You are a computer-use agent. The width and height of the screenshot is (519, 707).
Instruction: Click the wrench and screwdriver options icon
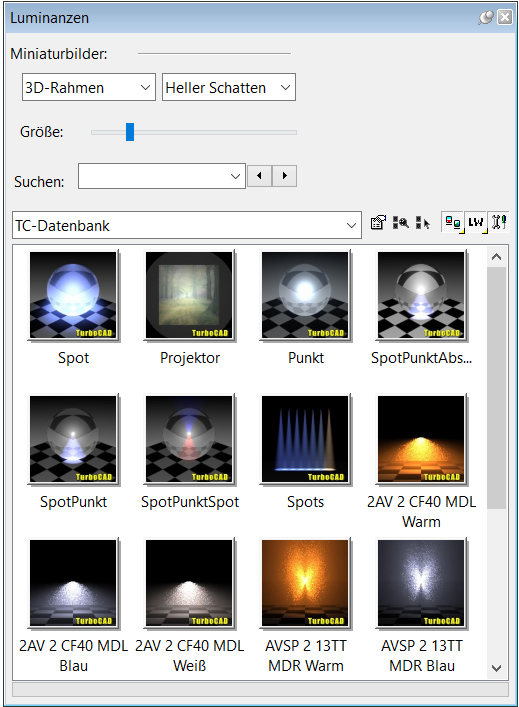[x=499, y=222]
